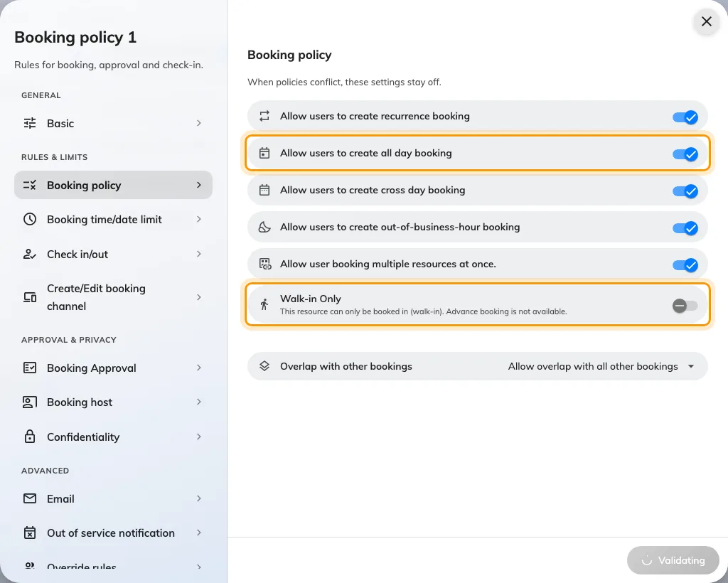Screen dimensions: 728x583
Task: Click 'When policies conflict' hint text
Action: coord(344,82)
